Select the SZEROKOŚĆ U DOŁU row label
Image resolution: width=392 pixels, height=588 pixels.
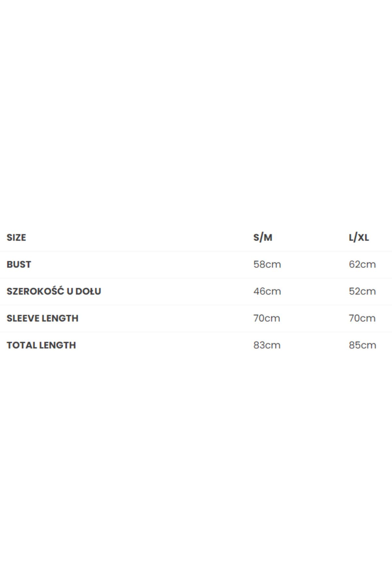point(54,291)
